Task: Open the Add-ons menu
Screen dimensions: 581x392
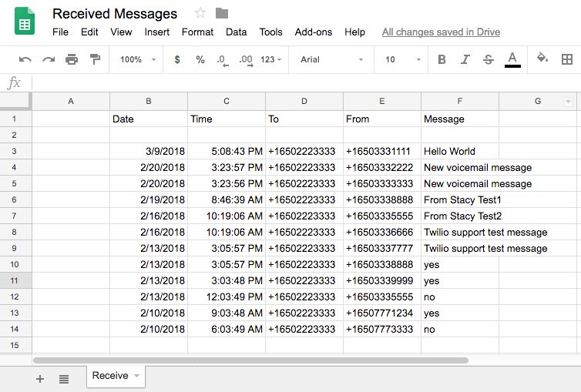Action: [x=314, y=32]
